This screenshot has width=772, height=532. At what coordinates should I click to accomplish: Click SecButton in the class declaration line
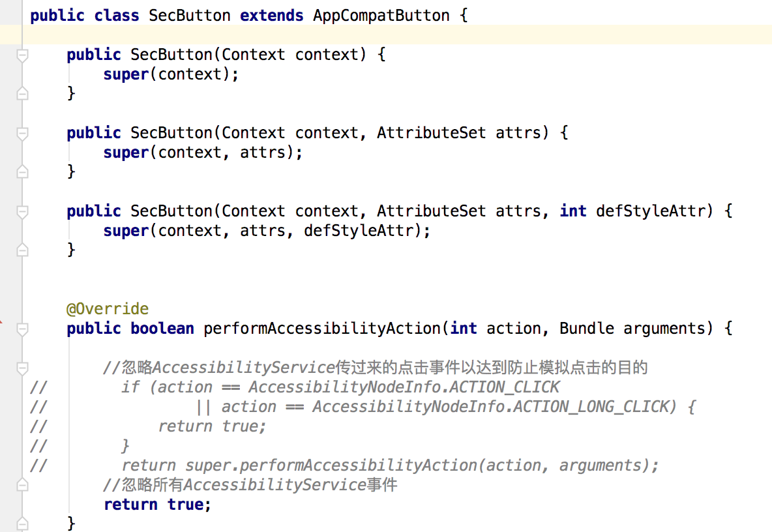coord(189,16)
